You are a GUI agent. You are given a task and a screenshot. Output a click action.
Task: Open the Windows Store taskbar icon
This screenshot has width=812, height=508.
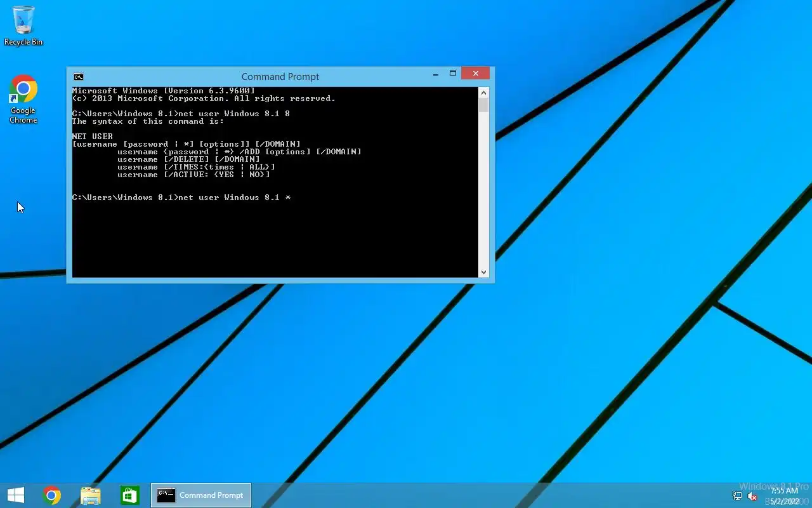[x=129, y=495]
